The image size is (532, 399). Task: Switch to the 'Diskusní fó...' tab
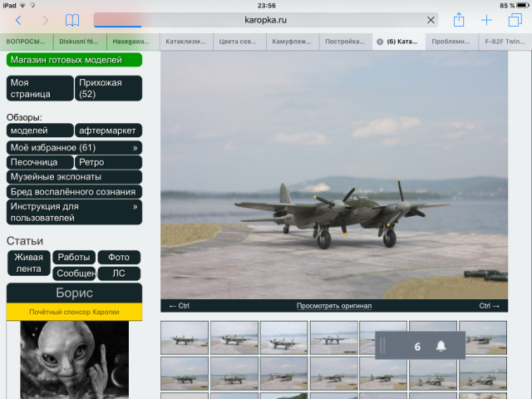(x=79, y=41)
